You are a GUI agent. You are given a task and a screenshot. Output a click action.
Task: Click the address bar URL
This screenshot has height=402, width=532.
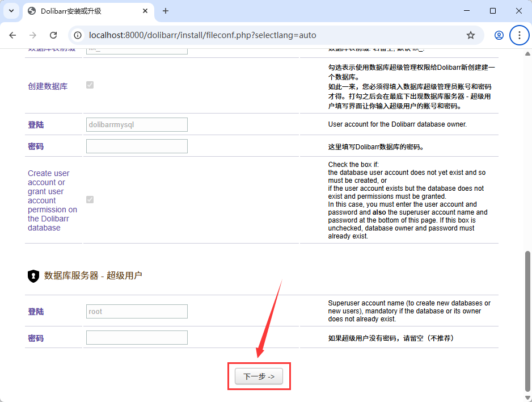click(x=202, y=35)
